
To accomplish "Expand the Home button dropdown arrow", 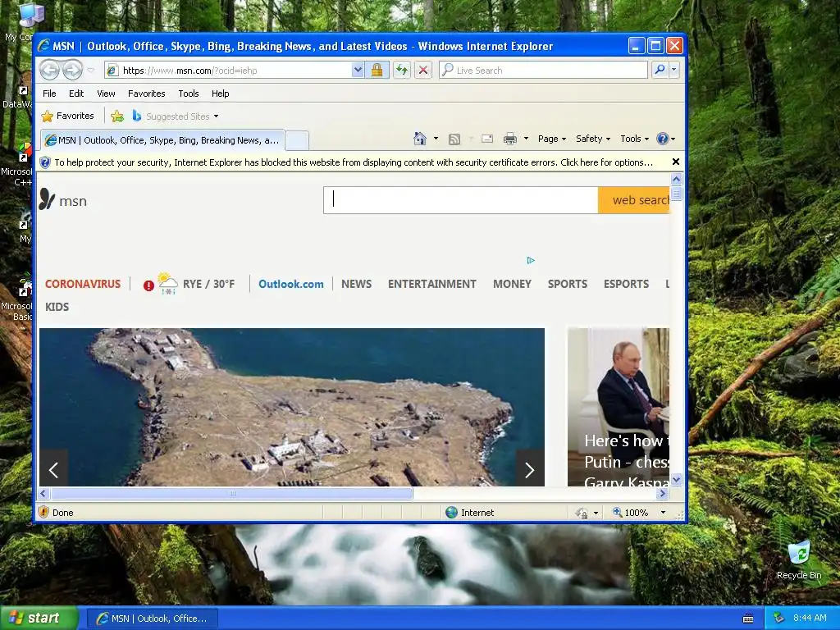I will point(436,139).
